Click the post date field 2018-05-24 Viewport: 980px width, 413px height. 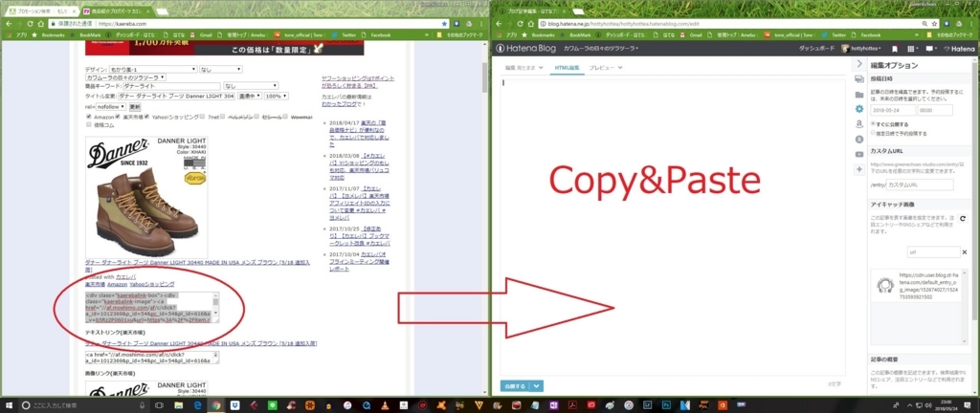pyautogui.click(x=893, y=109)
